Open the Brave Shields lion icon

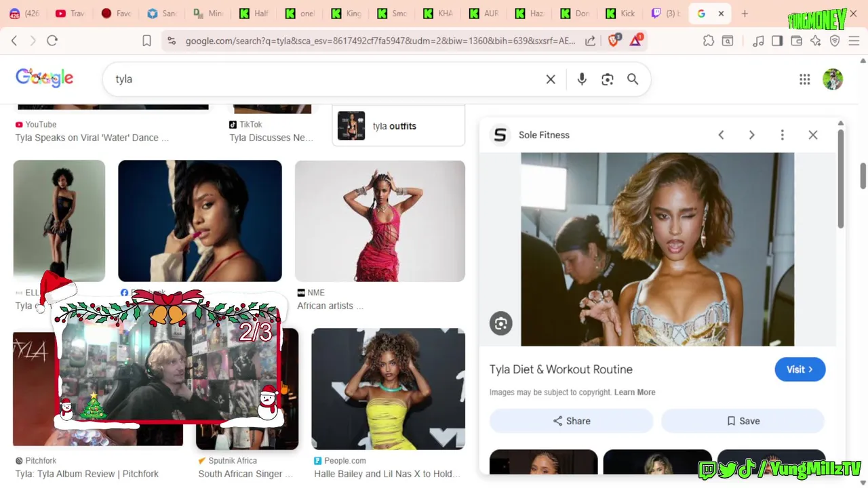pos(614,41)
